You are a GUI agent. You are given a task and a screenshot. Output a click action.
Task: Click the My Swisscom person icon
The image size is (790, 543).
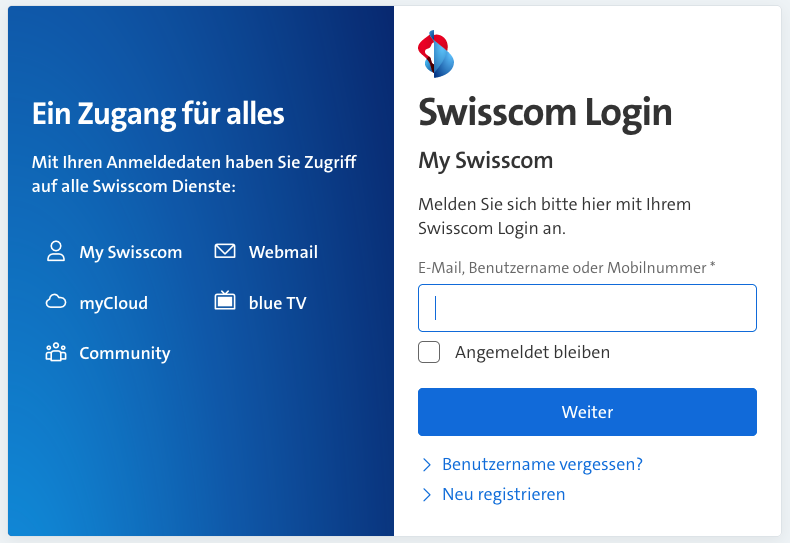(x=56, y=252)
